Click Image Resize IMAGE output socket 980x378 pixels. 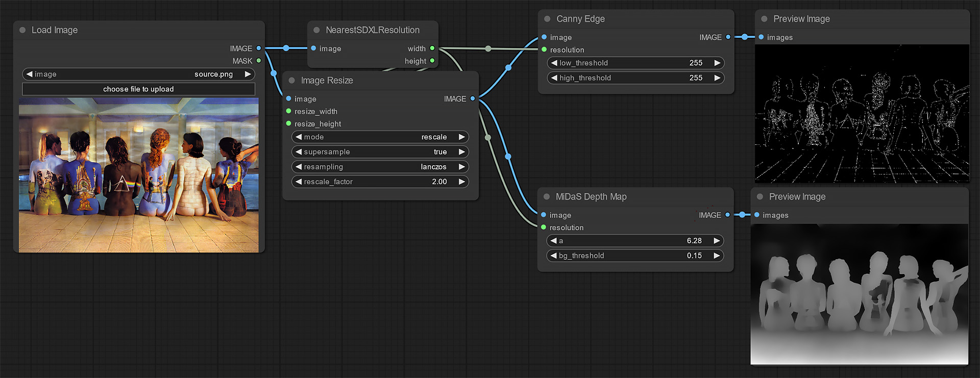tap(473, 99)
